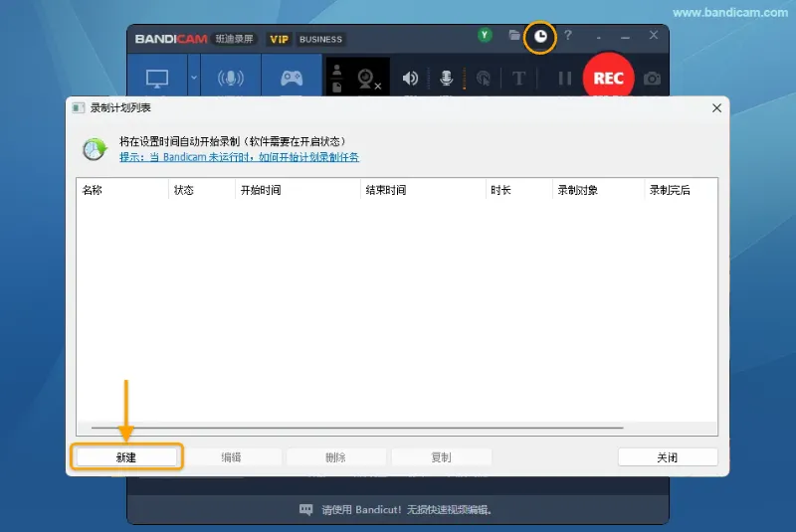Open the Bandicam help question mark
The image size is (796, 532).
click(568, 35)
